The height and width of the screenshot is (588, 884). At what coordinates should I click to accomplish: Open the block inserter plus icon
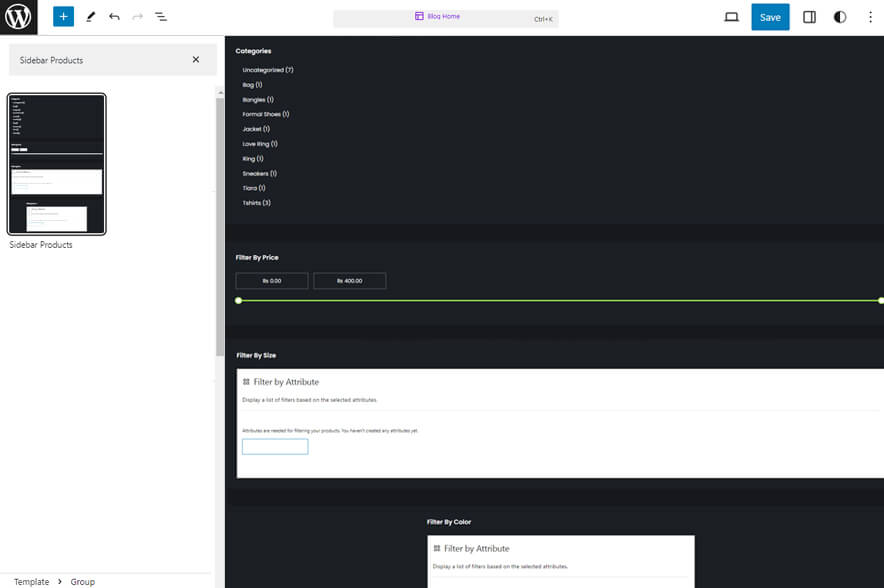point(62,16)
